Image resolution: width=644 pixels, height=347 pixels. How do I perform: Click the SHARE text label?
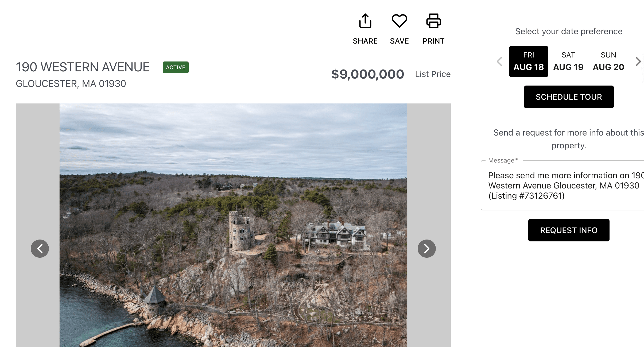(x=365, y=41)
